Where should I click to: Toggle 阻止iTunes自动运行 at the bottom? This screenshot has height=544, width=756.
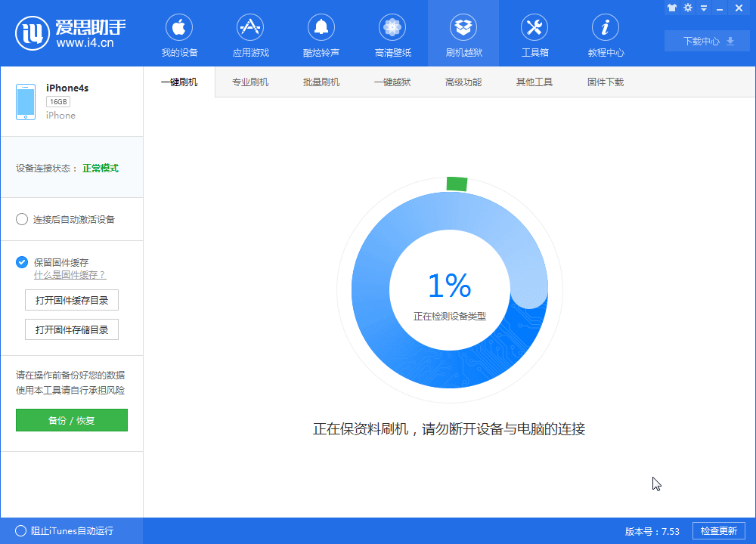(22, 530)
